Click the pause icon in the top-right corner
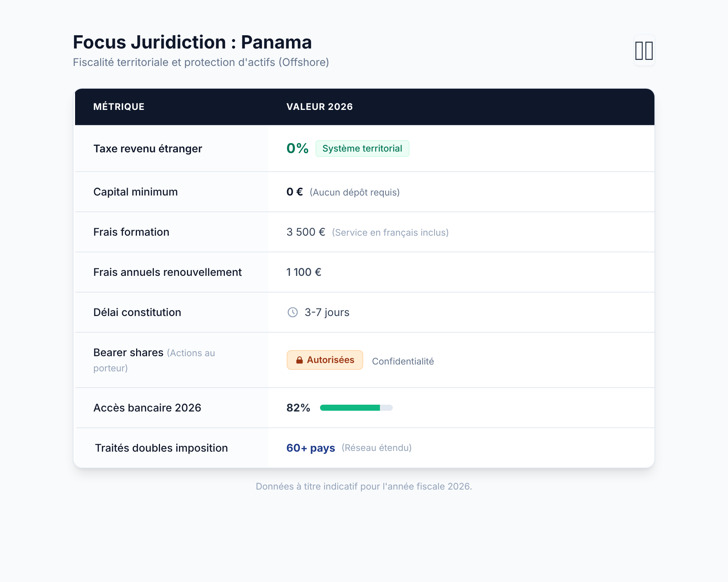This screenshot has width=728, height=582. pyautogui.click(x=644, y=51)
